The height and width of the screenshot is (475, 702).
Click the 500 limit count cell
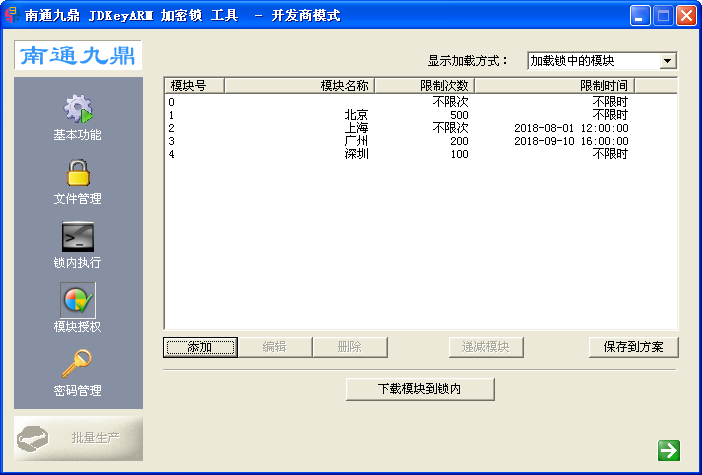pyautogui.click(x=459, y=115)
